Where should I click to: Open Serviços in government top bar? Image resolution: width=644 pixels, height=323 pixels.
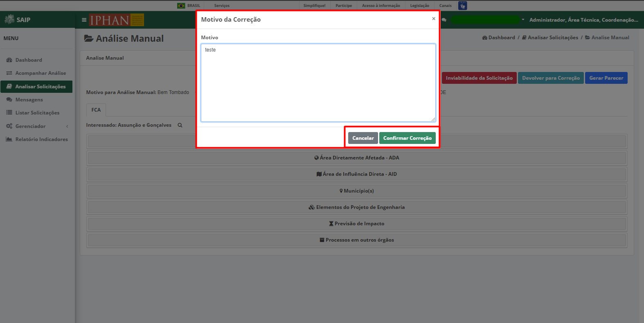pyautogui.click(x=222, y=6)
